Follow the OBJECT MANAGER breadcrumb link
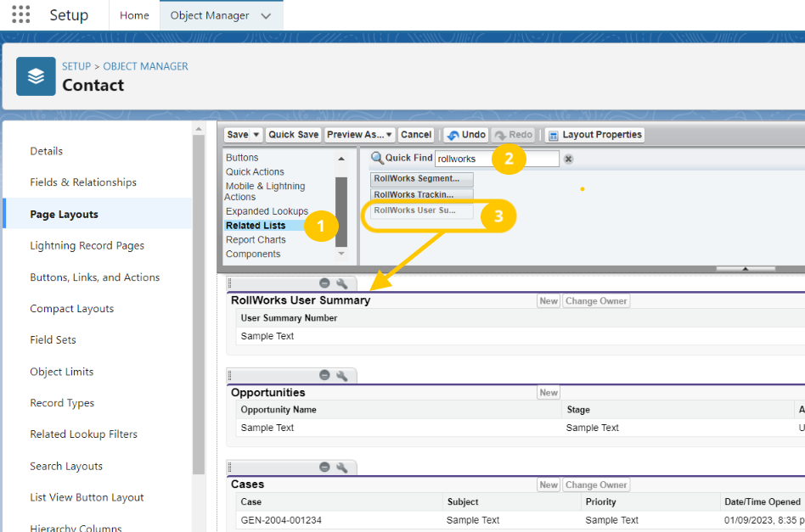Viewport: 805px width, 532px height. click(146, 67)
